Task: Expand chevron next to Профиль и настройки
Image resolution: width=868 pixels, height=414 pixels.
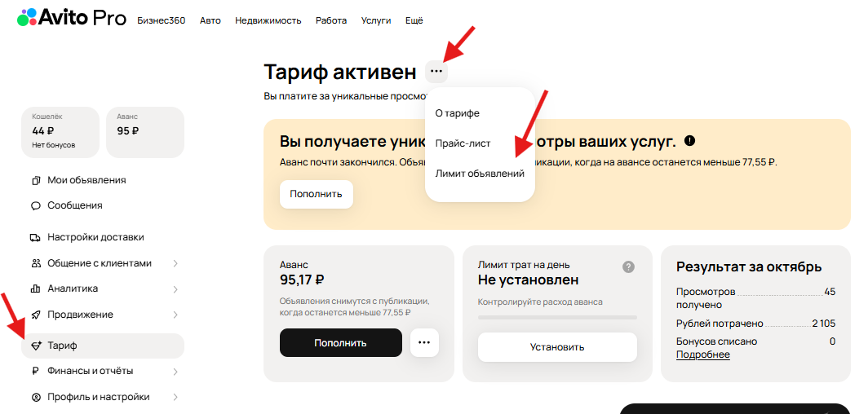Action: (175, 398)
